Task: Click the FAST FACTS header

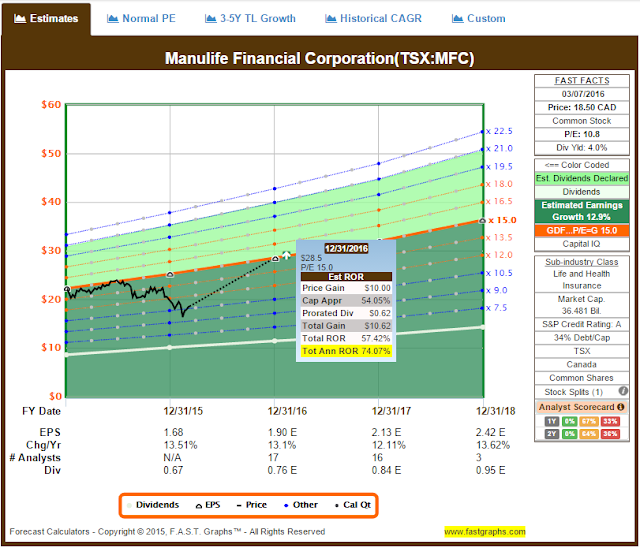Action: pos(582,81)
